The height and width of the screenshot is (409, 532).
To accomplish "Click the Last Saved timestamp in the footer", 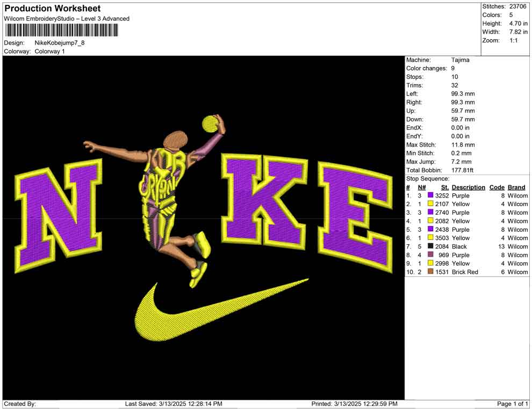I will tap(174, 404).
